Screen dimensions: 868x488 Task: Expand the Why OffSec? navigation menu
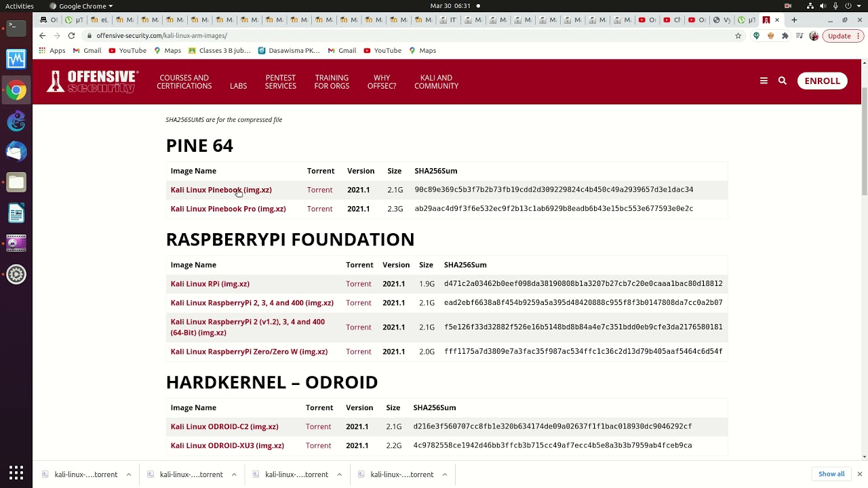click(x=382, y=82)
